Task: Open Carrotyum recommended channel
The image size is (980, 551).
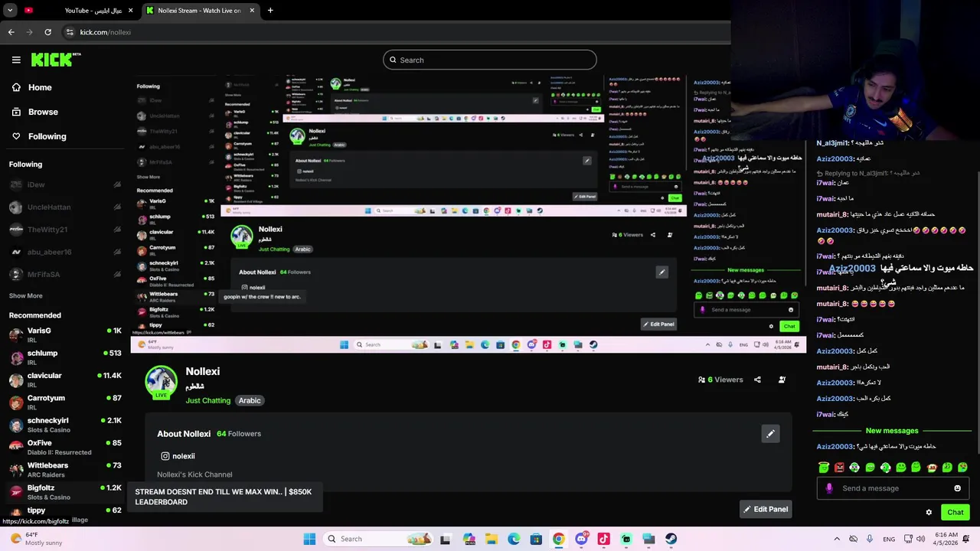Action: tap(64, 403)
